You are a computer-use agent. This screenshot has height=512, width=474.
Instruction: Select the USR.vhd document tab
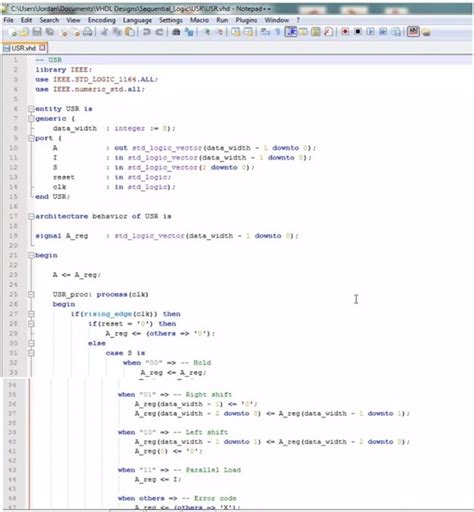24,48
